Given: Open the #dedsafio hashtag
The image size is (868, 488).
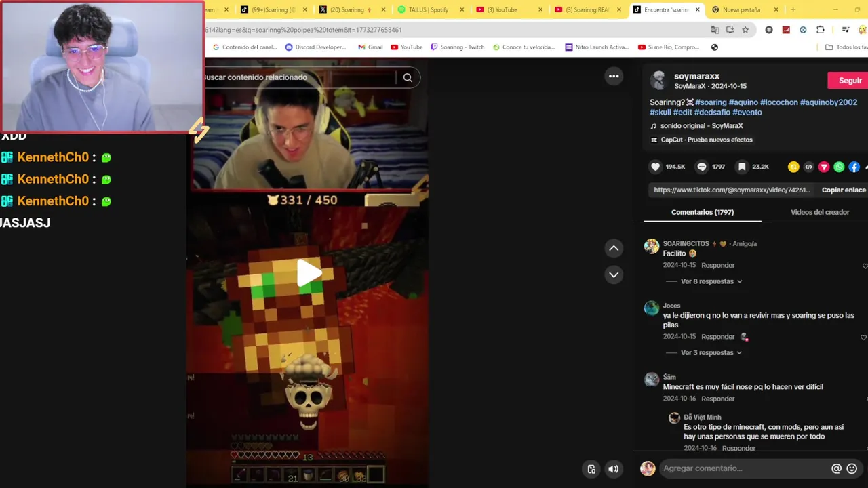Looking at the screenshot, I should [x=712, y=113].
